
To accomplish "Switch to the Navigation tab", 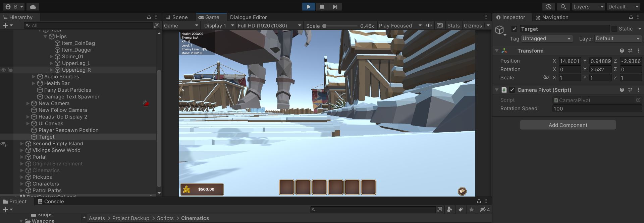I will 552,17.
